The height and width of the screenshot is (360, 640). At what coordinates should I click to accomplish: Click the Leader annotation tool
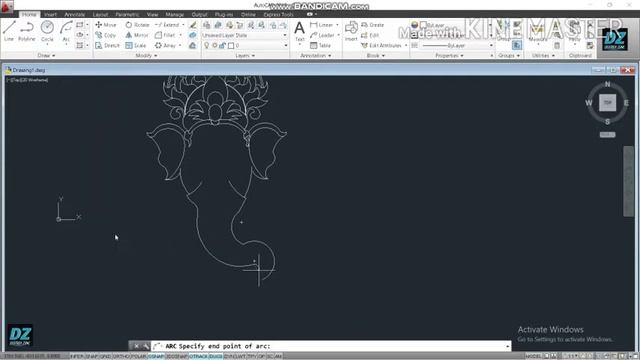pyautogui.click(x=322, y=36)
